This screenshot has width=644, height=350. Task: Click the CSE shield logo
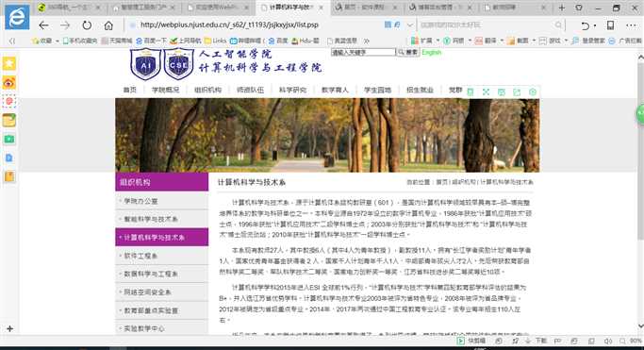178,64
